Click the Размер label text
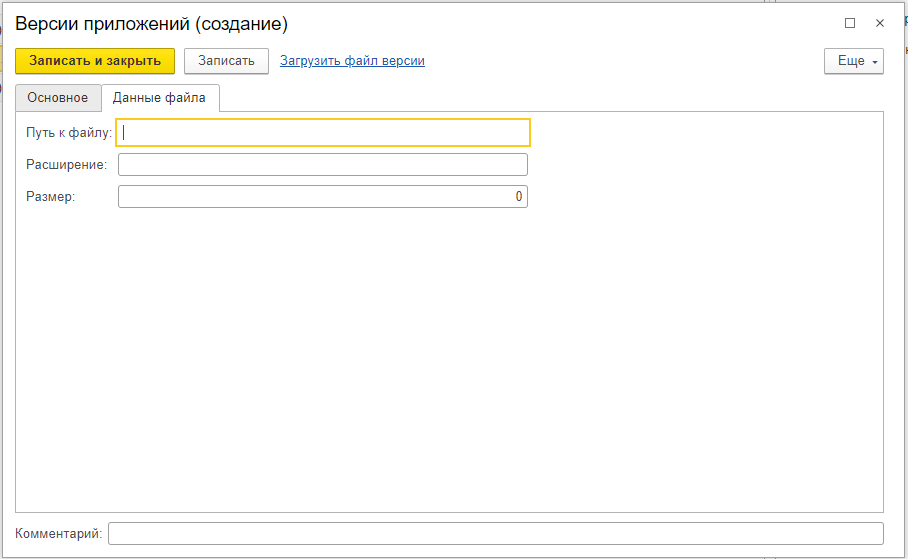The image size is (908, 559). (x=50, y=196)
